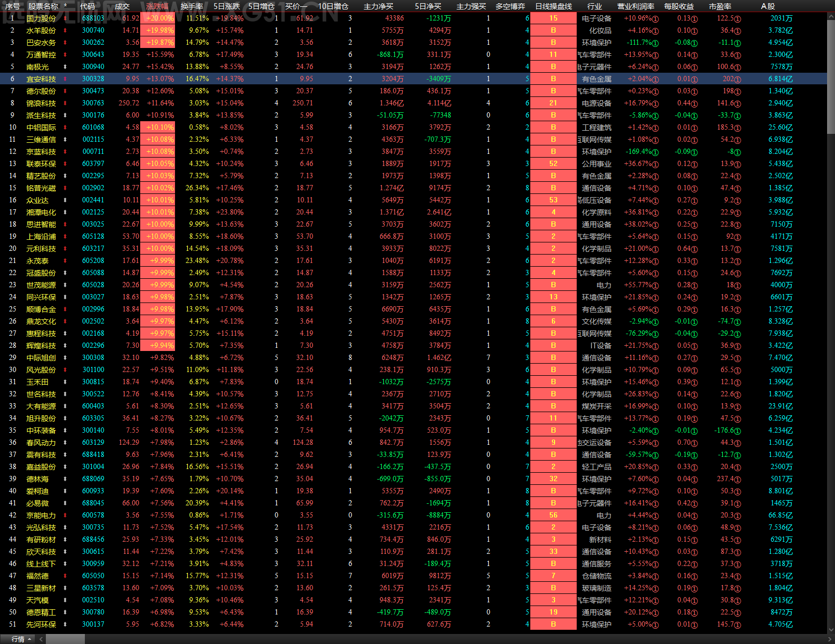This screenshot has width=835, height=644.
Task: Click the A股 column header
Action: [x=768, y=6]
